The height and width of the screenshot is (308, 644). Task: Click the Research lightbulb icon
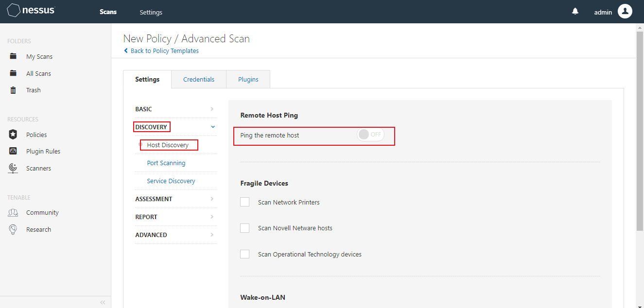(14, 229)
